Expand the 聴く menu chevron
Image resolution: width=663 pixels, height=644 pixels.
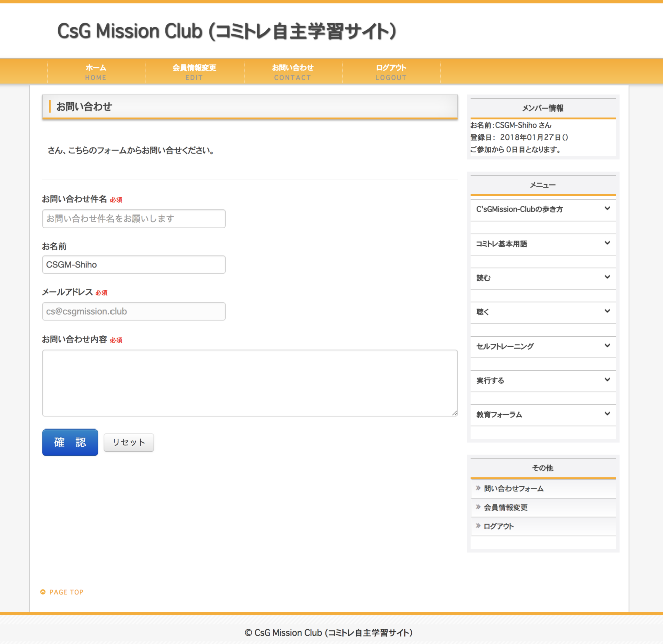[607, 311]
